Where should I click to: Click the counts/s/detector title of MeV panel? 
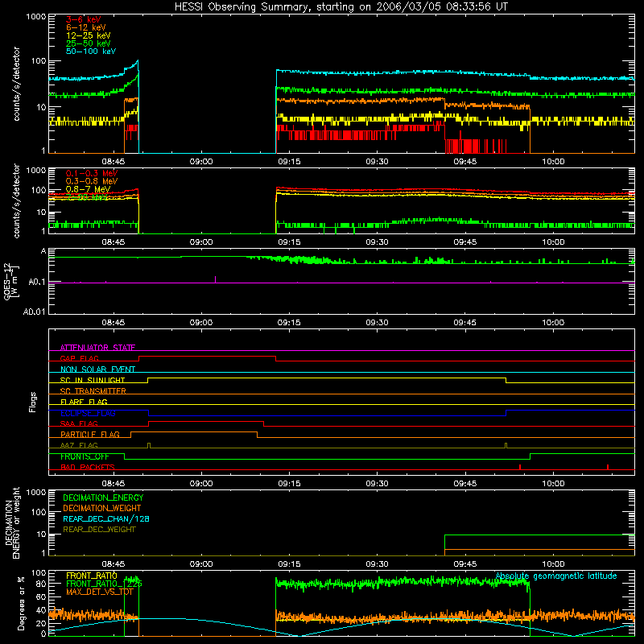(x=16, y=200)
